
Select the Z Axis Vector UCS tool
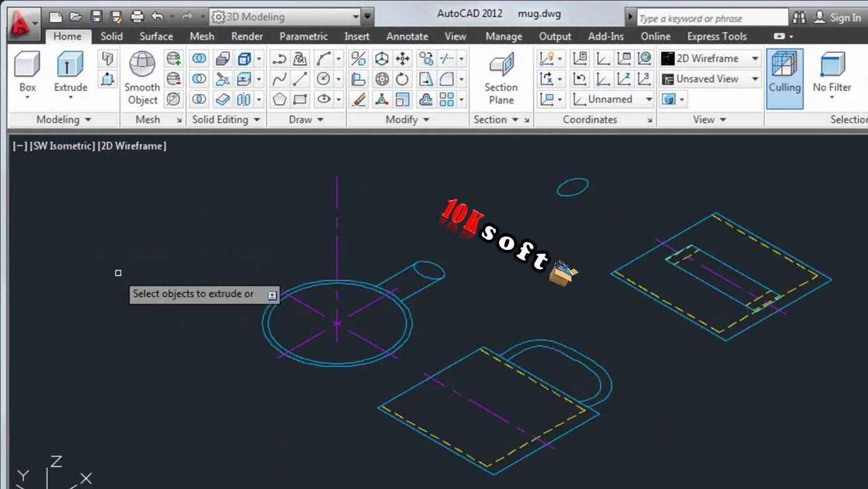(624, 79)
